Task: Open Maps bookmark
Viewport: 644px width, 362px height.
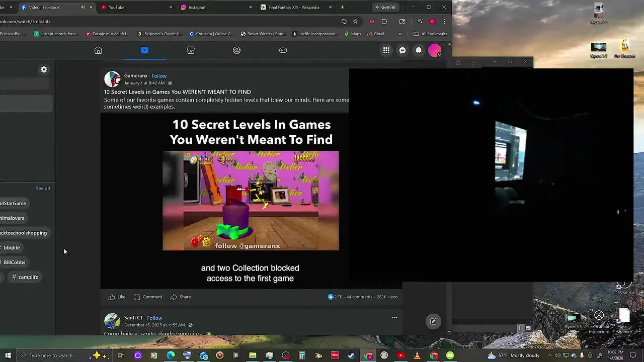Action: pyautogui.click(x=353, y=34)
